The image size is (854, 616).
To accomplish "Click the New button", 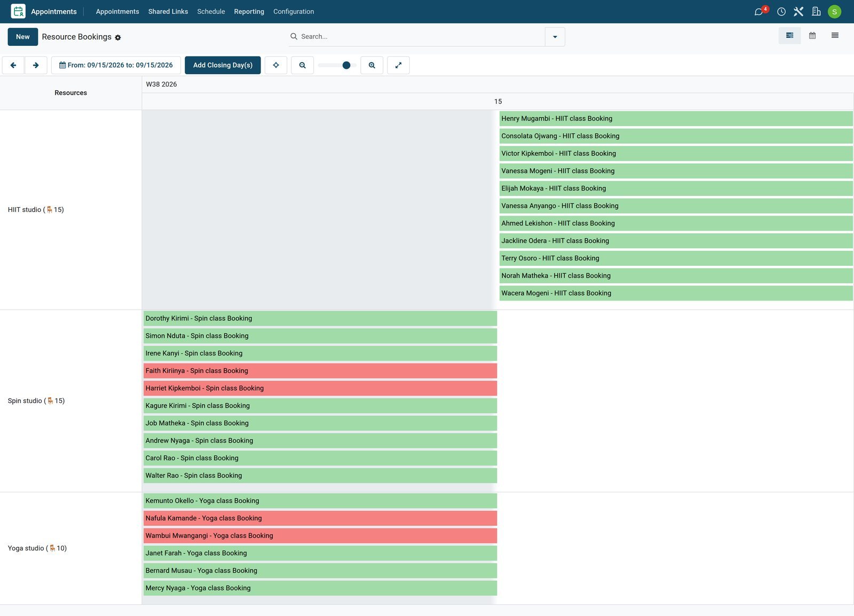I will point(23,37).
